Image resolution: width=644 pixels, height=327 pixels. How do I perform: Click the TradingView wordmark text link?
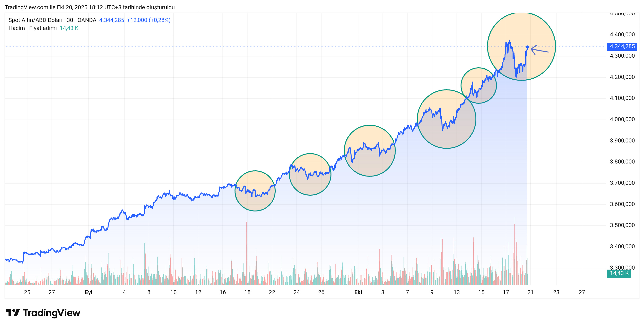point(52,313)
